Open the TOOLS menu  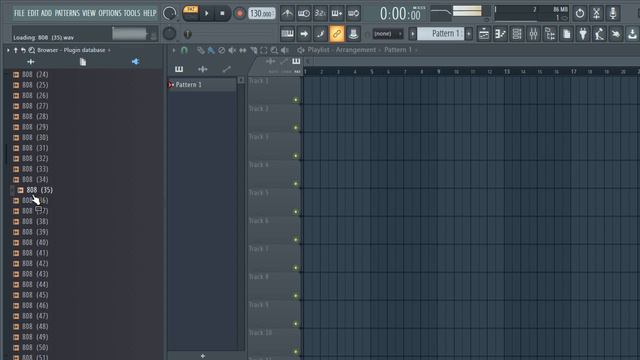131,13
